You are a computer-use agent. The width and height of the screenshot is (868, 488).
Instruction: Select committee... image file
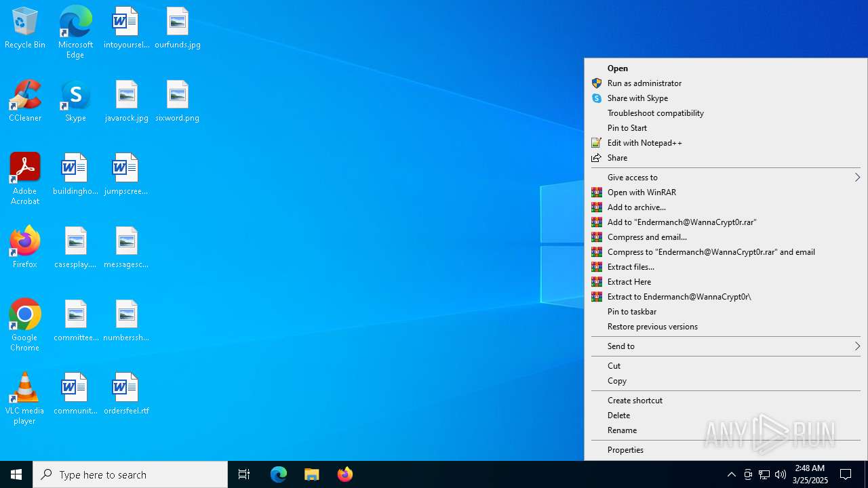point(75,321)
